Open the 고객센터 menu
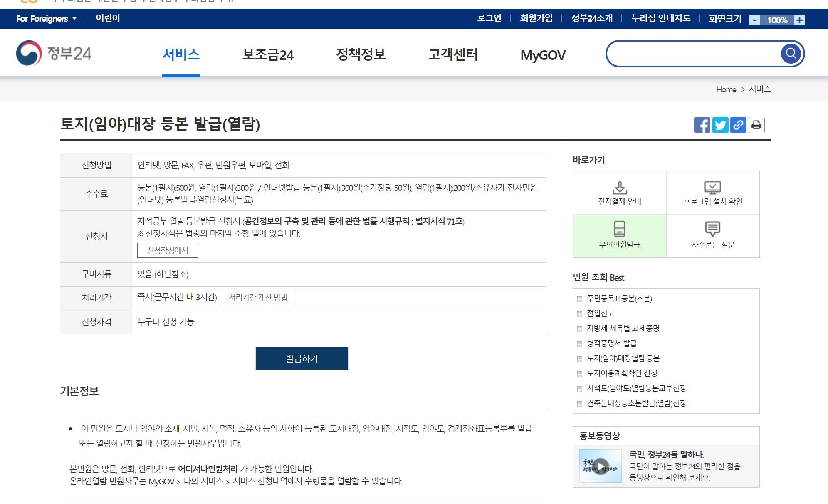Screen dimensions: 828x504 pyautogui.click(x=453, y=54)
